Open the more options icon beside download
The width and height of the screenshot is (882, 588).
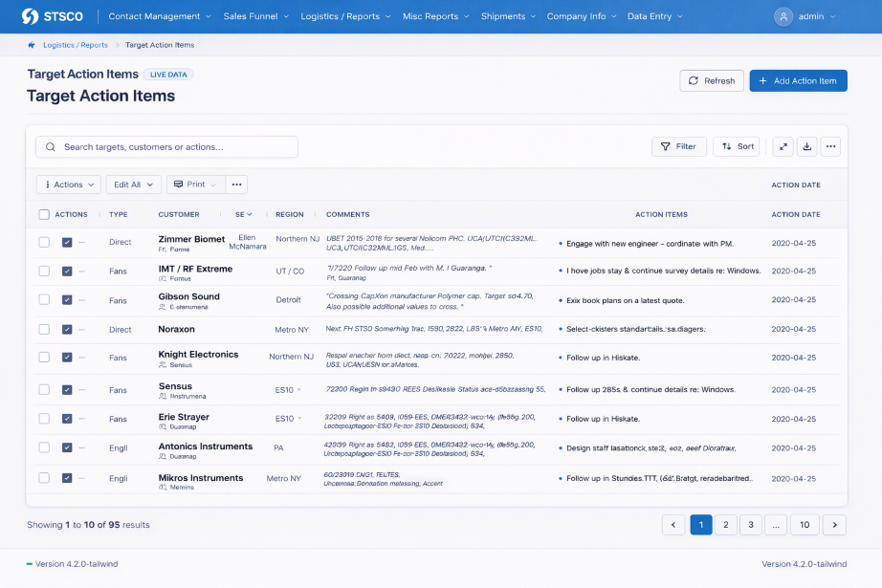[x=830, y=146]
